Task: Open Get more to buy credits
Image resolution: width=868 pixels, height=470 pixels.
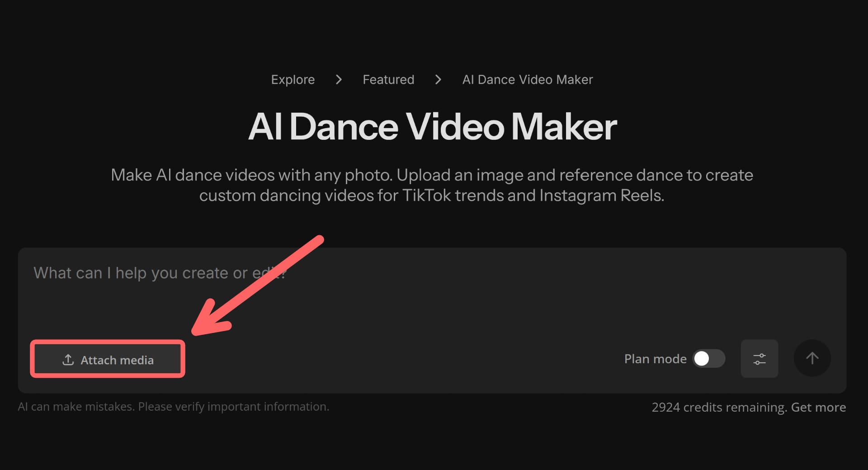Action: 818,407
